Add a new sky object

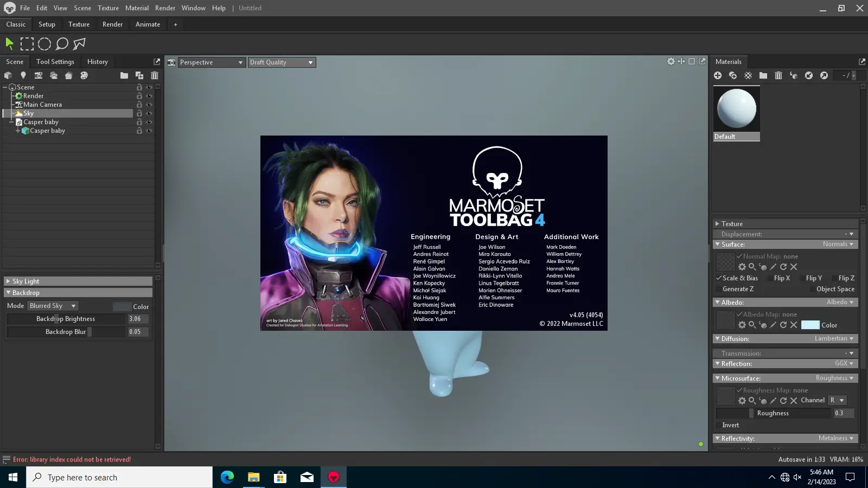tap(54, 75)
